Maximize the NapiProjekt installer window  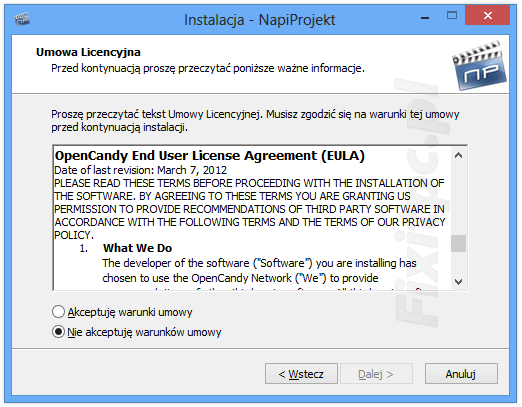point(452,15)
